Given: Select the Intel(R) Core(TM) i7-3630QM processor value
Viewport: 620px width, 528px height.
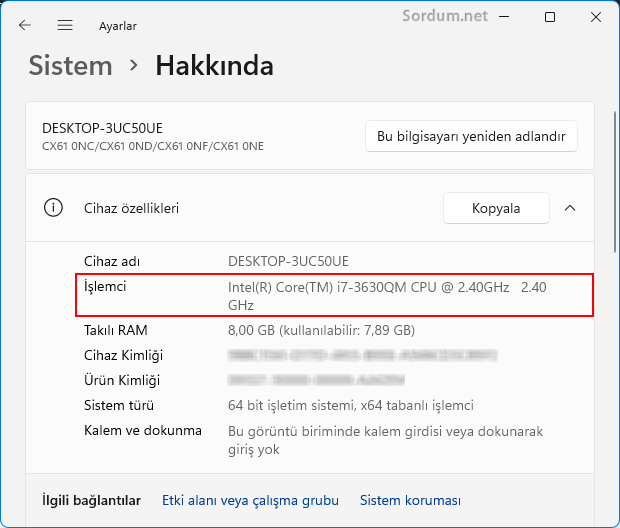Looking at the screenshot, I should (387, 296).
